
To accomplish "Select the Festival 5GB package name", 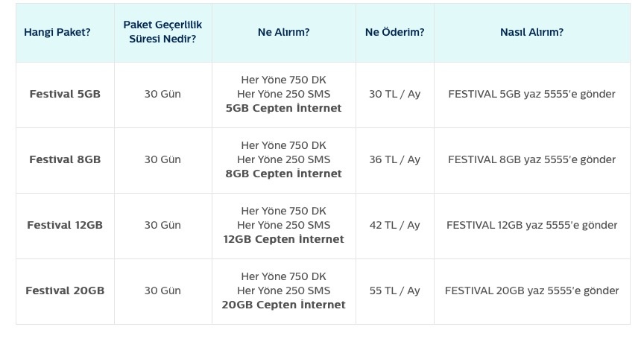I will coord(65,95).
